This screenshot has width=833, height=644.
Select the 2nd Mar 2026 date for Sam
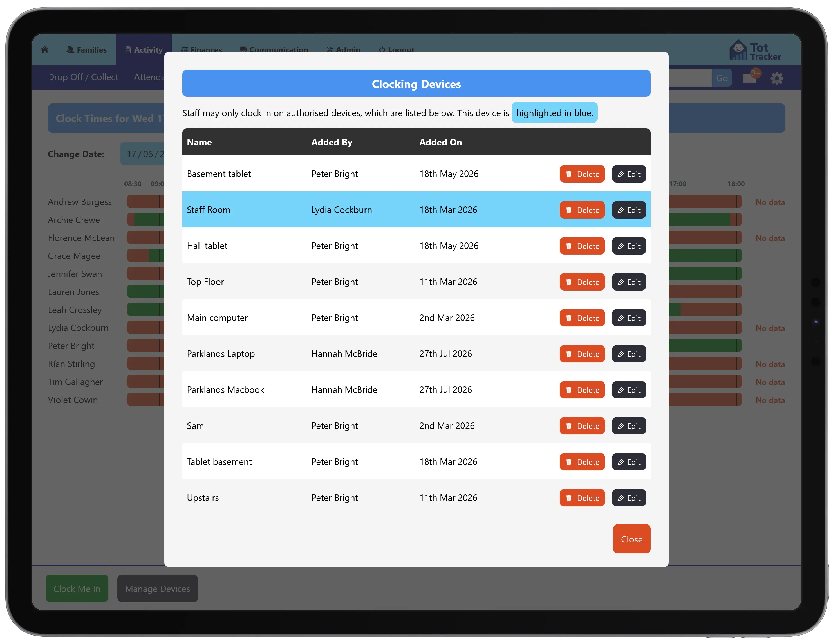[447, 426]
